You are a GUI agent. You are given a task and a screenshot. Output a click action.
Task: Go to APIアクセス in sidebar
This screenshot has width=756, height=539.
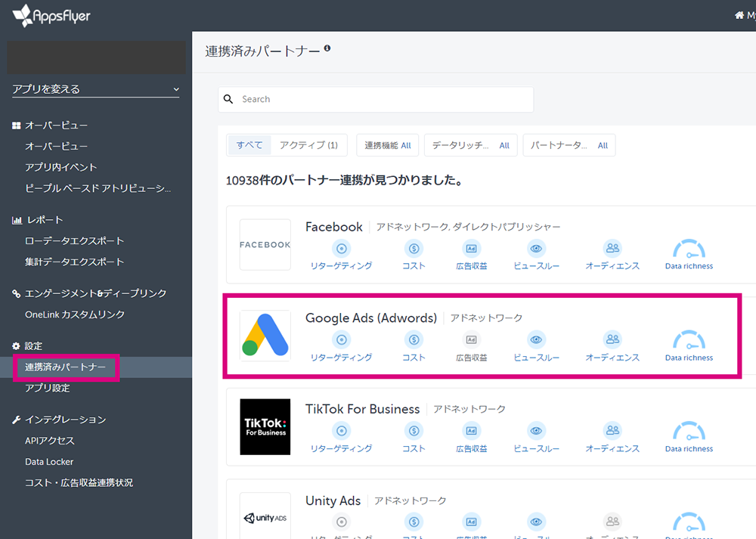(x=50, y=441)
